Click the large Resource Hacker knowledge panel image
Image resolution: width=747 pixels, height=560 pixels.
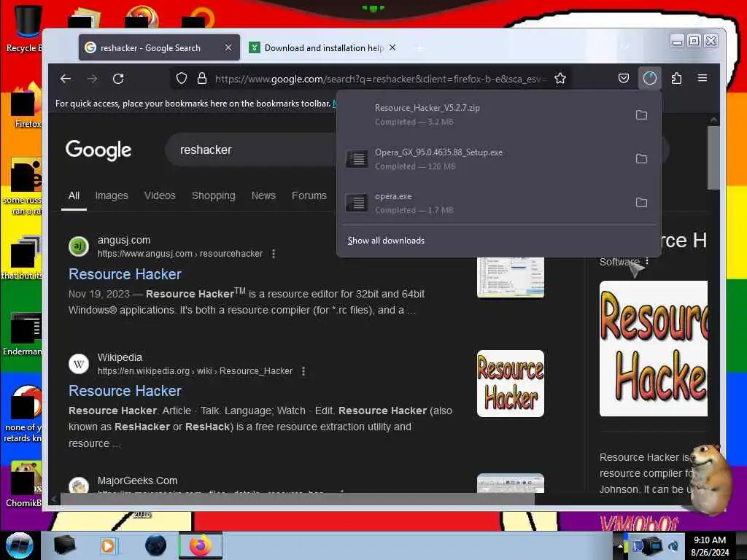653,349
